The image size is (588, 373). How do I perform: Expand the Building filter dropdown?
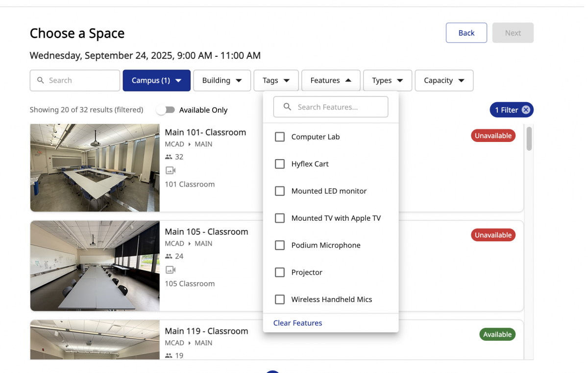coord(222,80)
